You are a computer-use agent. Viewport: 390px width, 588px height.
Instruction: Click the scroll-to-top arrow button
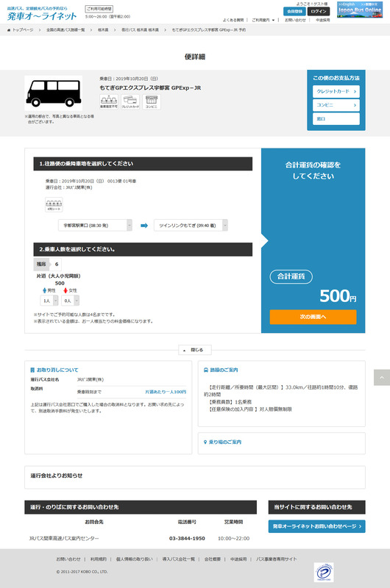point(382,377)
